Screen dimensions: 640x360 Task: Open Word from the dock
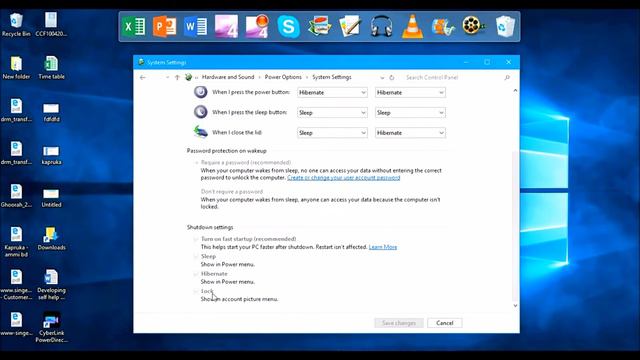click(196, 27)
